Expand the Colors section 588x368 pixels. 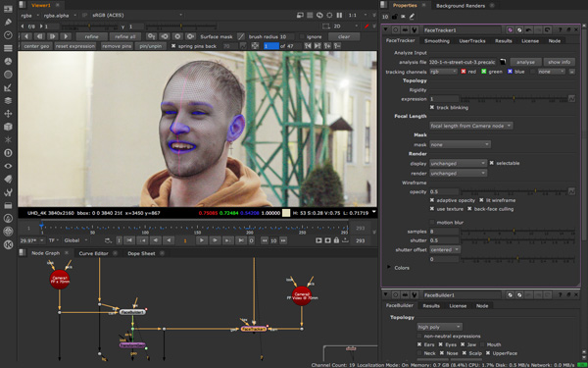click(389, 268)
